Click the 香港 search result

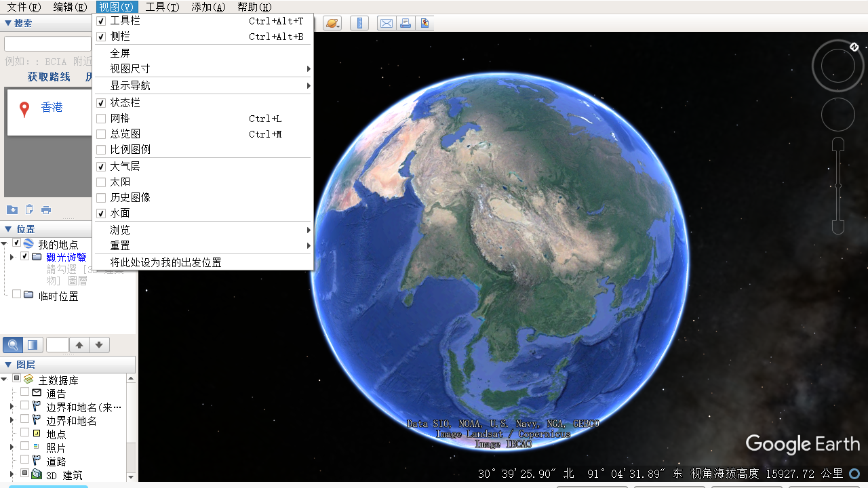(x=52, y=107)
